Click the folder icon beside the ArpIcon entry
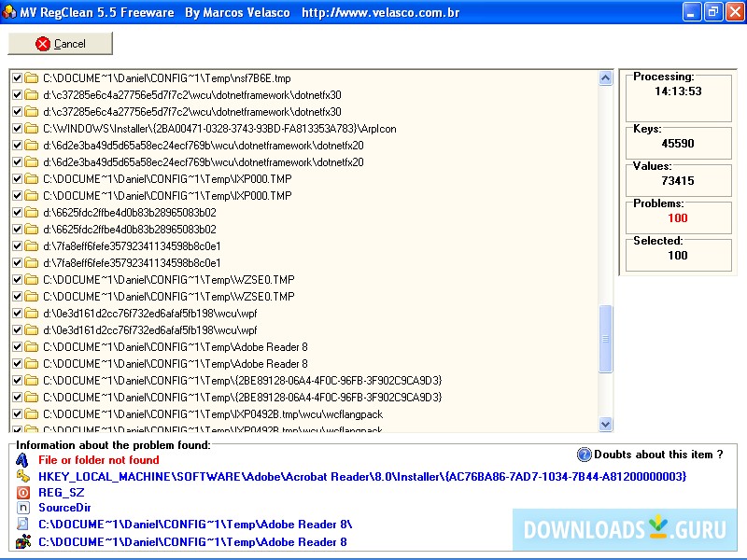The image size is (747, 560). click(x=31, y=129)
